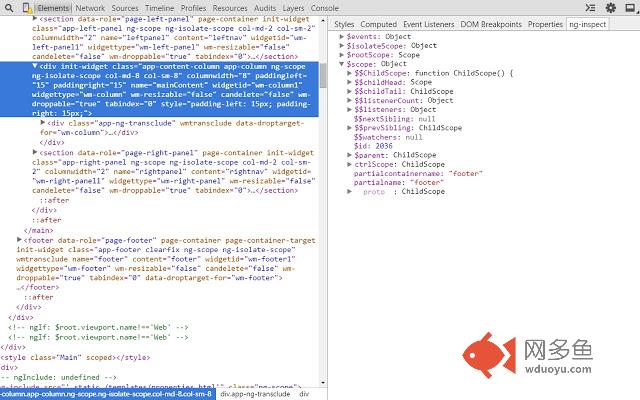This screenshot has height=400, width=640.
Task: Select first ngIf $root.viewport.name comment
Action: (98, 327)
